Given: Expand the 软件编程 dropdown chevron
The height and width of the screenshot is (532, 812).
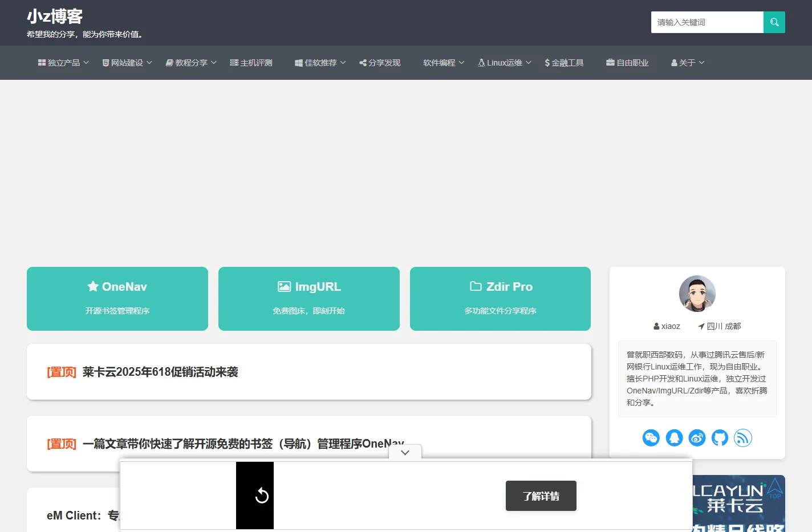Looking at the screenshot, I should click(x=462, y=63).
